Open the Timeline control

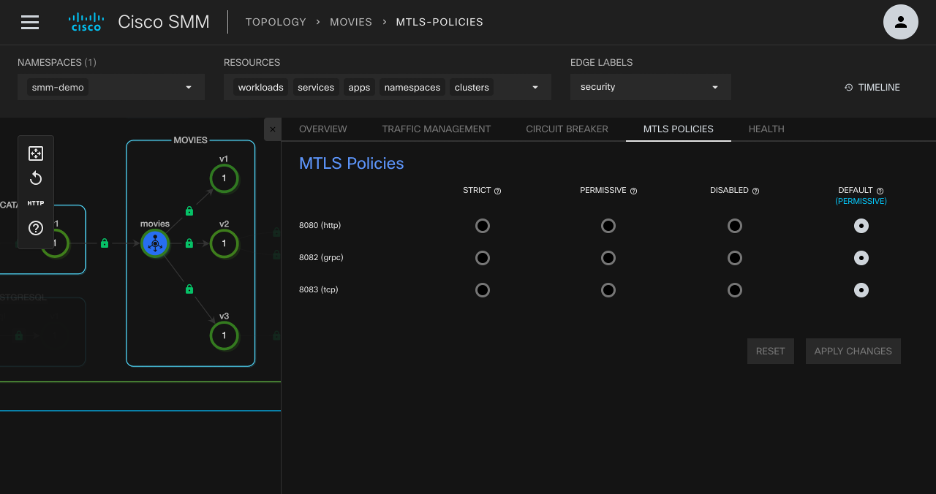[872, 87]
